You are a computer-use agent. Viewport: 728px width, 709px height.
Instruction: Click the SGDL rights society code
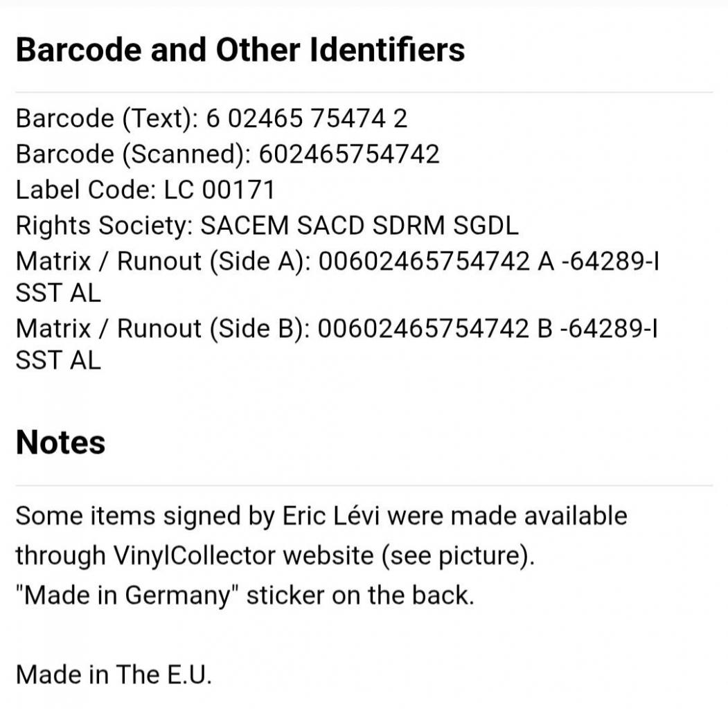486,226
